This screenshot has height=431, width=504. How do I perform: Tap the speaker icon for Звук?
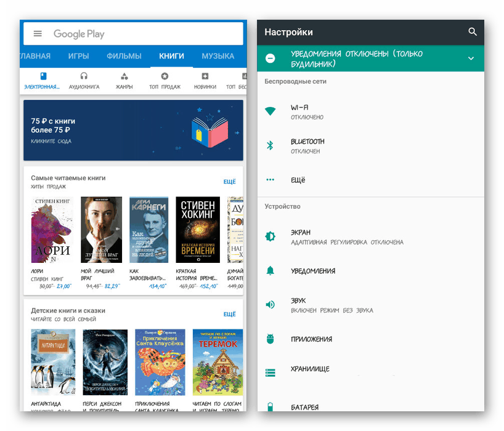pyautogui.click(x=270, y=304)
